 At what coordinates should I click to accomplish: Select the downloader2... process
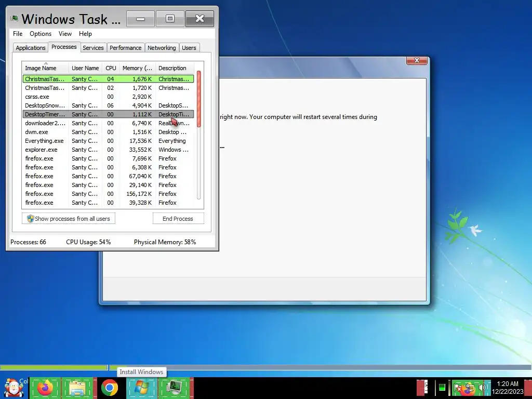[x=108, y=123]
